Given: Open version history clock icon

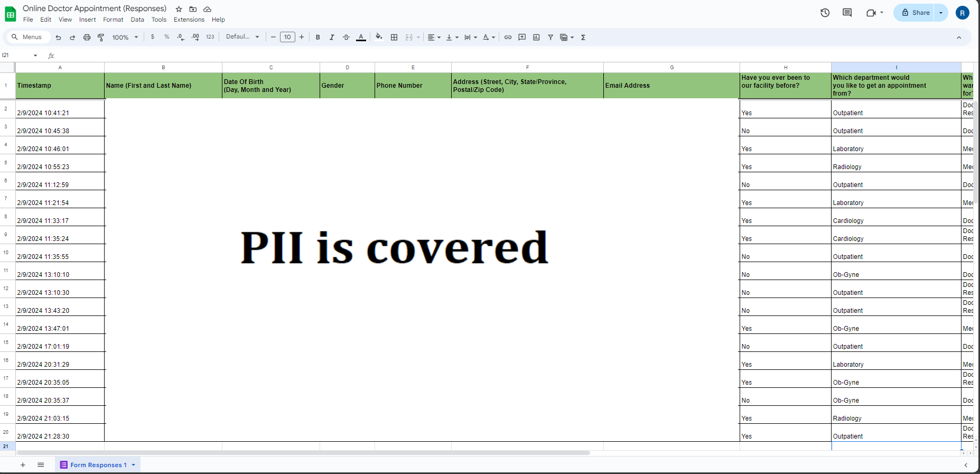Looking at the screenshot, I should click(825, 13).
